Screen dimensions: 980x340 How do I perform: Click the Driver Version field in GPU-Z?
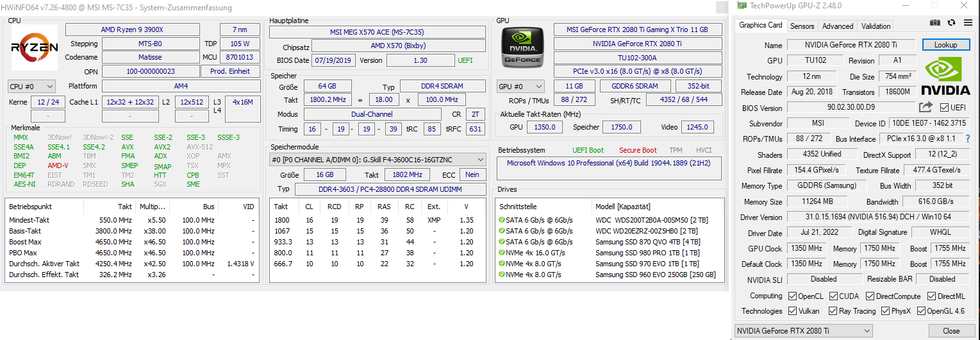877,217
